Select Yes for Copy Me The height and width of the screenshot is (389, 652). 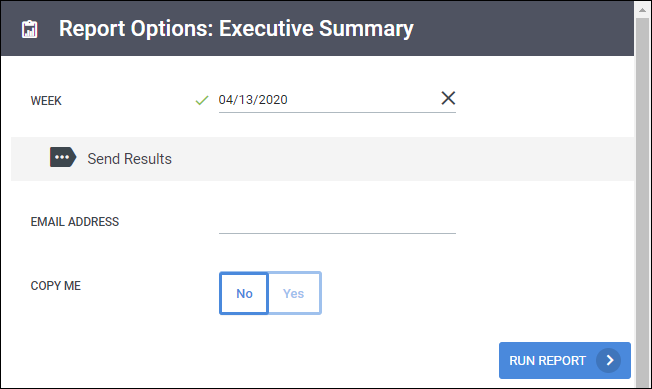click(294, 293)
